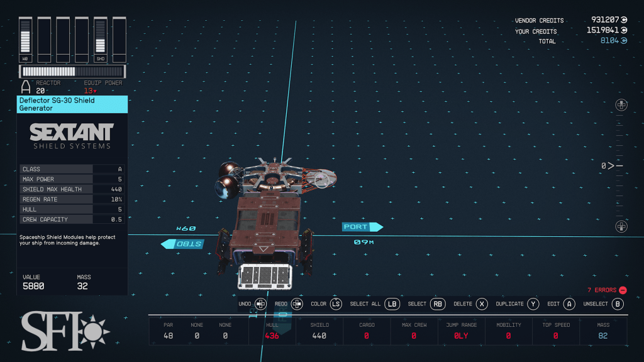The image size is (644, 362).
Task: Click the PORT direction marker
Action: (x=362, y=227)
